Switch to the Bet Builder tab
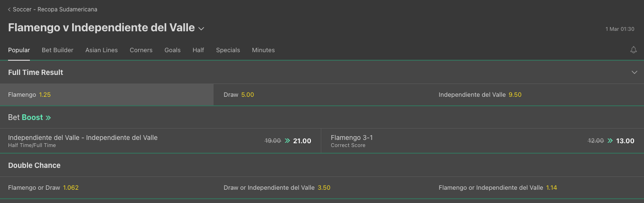 (57, 50)
